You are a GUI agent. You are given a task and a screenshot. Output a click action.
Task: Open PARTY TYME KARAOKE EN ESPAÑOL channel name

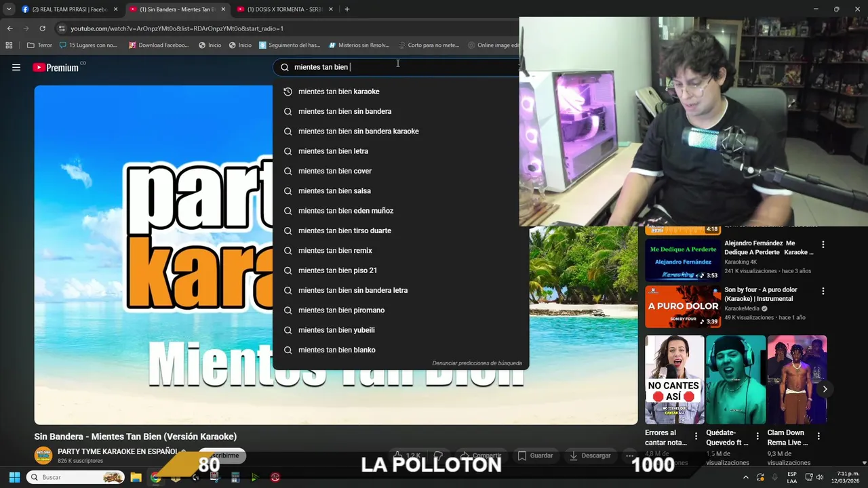[x=117, y=451]
